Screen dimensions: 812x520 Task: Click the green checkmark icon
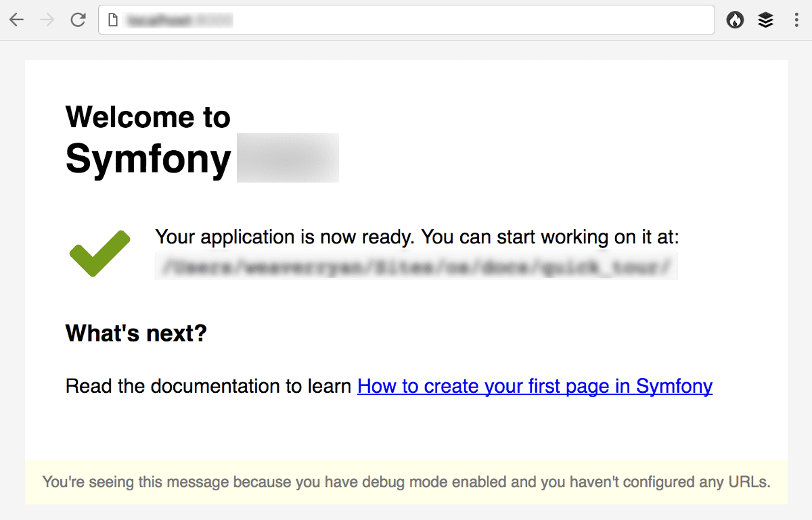click(x=99, y=253)
